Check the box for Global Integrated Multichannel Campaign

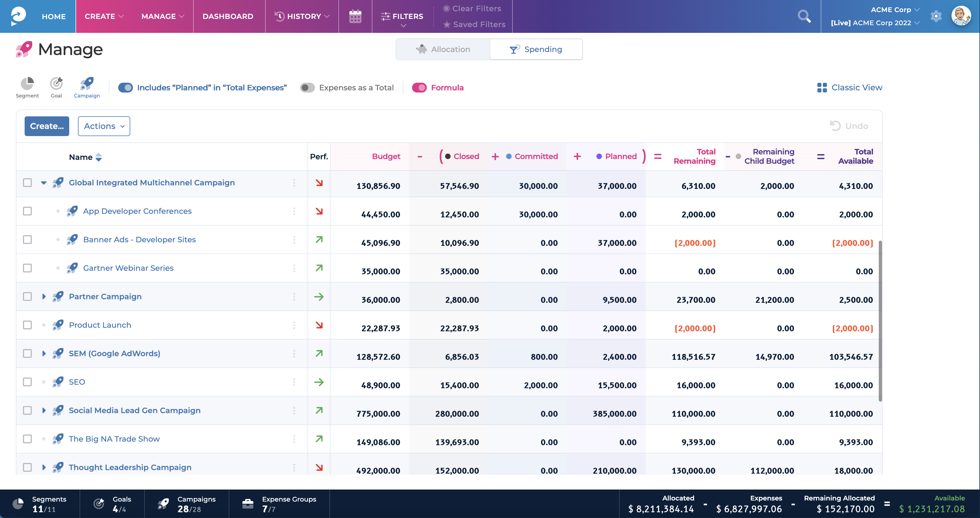coord(27,183)
